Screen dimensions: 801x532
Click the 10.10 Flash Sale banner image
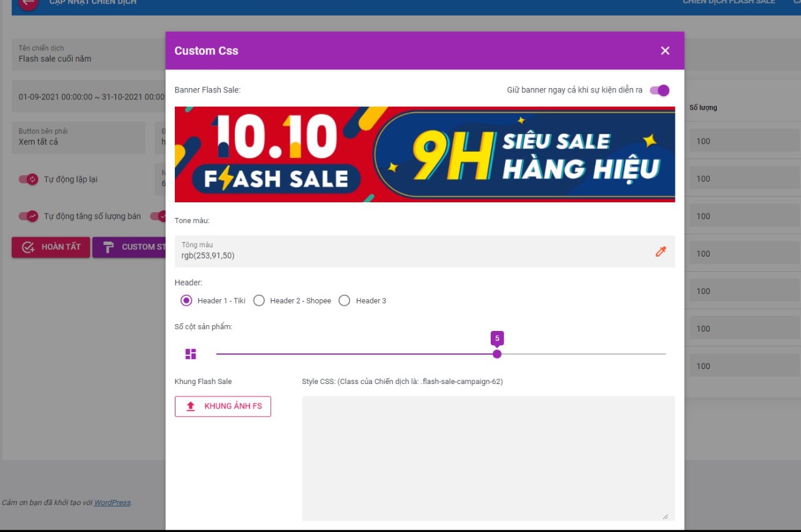[x=425, y=154]
